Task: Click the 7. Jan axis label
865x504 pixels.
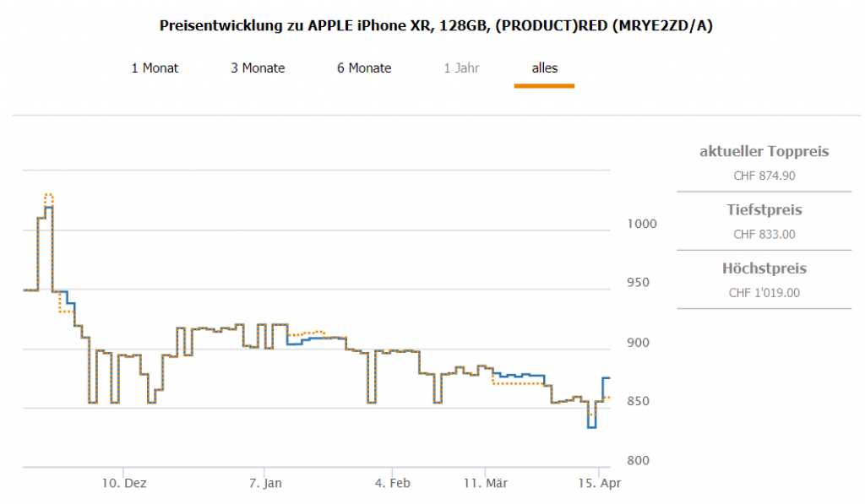Action: click(x=265, y=484)
